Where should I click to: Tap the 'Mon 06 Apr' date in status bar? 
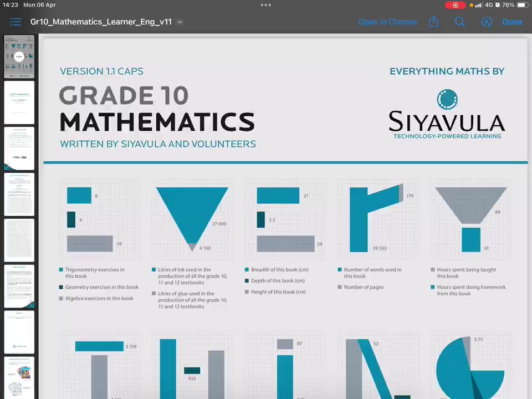[x=39, y=5]
